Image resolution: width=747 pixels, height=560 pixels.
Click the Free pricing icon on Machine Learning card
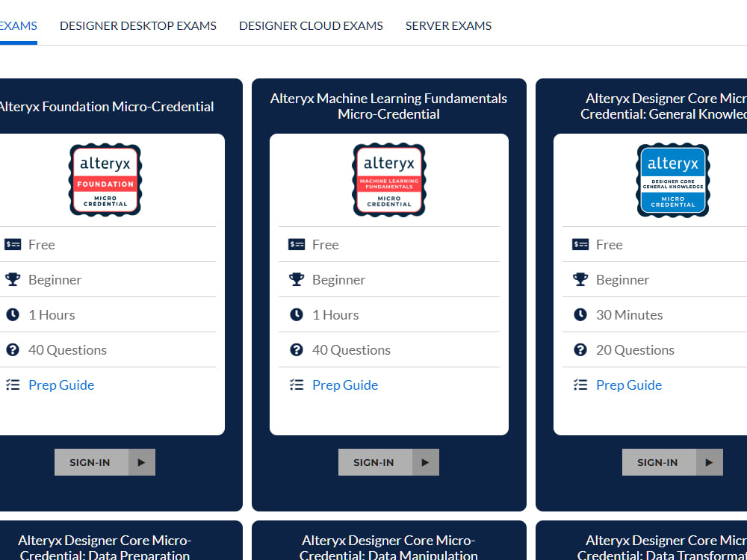pyautogui.click(x=296, y=244)
